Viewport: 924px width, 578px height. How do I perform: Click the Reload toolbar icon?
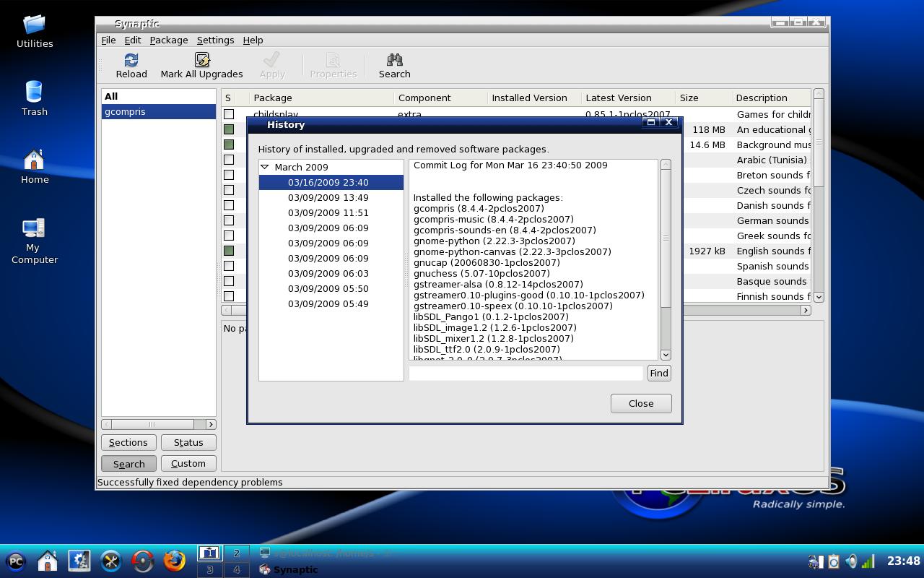click(x=131, y=60)
